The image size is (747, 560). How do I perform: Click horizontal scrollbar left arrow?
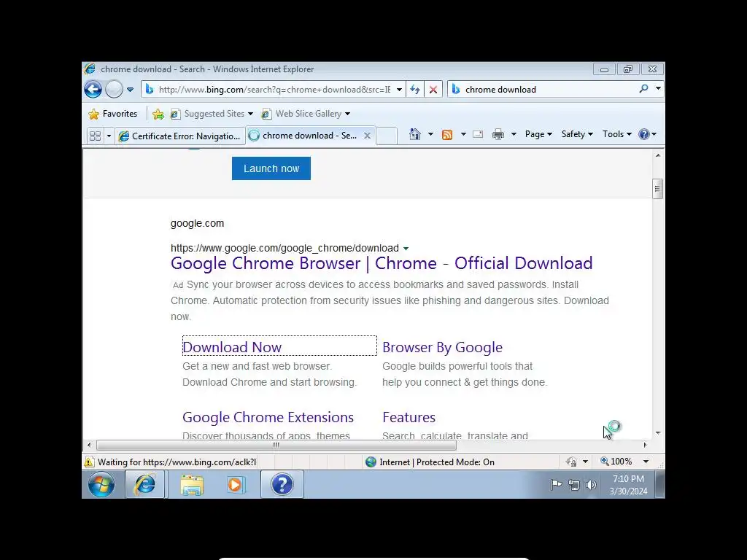point(89,446)
